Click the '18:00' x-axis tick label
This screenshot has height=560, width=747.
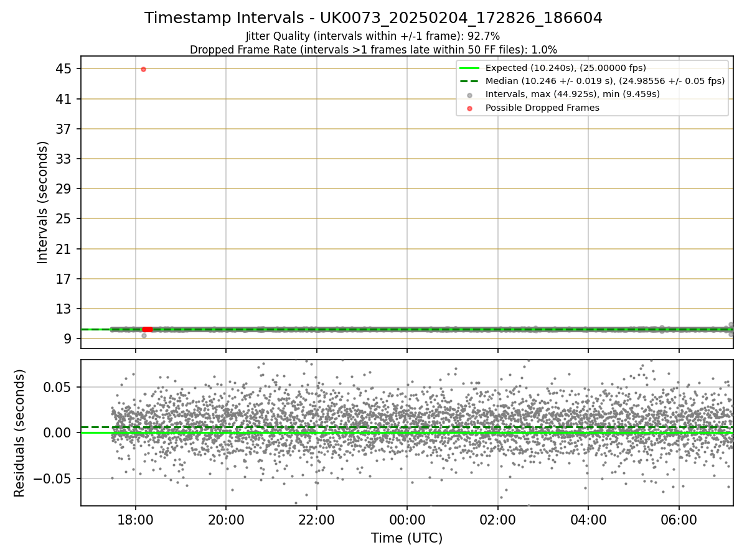pyautogui.click(x=136, y=520)
